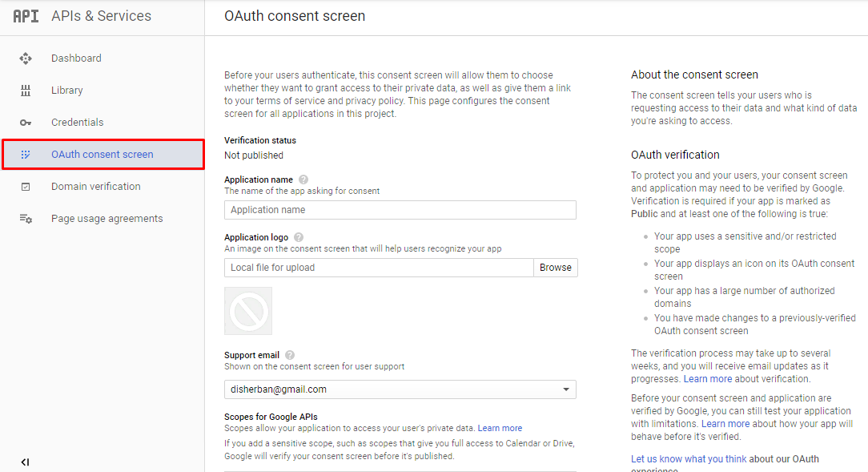This screenshot has width=868, height=472.
Task: Open help tooltip next to Application logo
Action: coord(299,237)
